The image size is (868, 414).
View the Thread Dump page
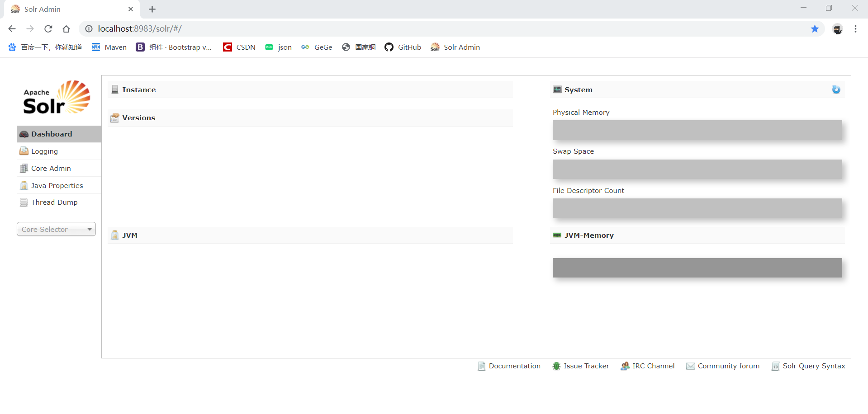[x=59, y=202]
